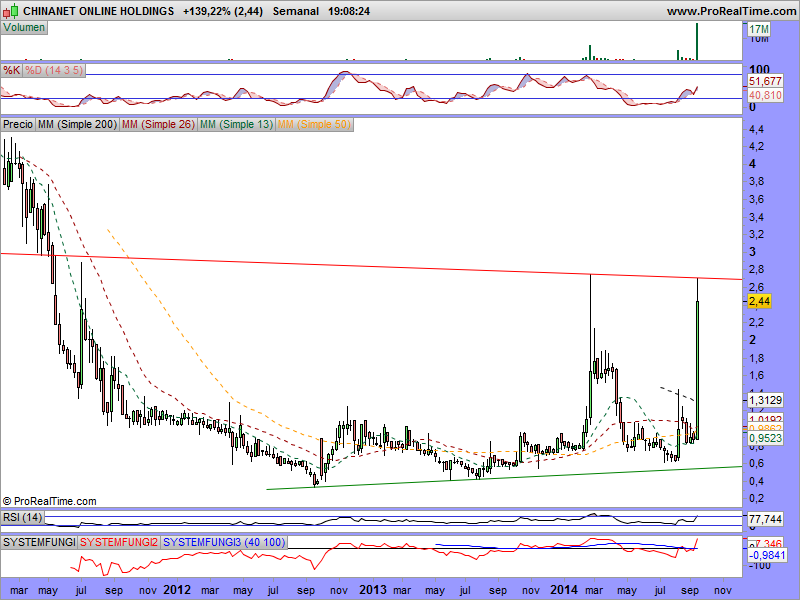Select the black SYSTEMFUNGI indicator label
Screen dimensions: 800x600
[x=39, y=542]
